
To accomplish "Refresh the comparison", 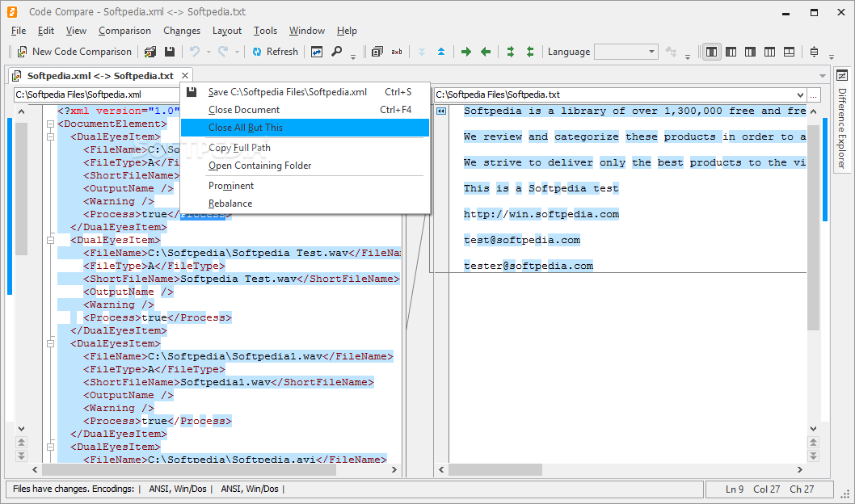I will click(x=275, y=52).
